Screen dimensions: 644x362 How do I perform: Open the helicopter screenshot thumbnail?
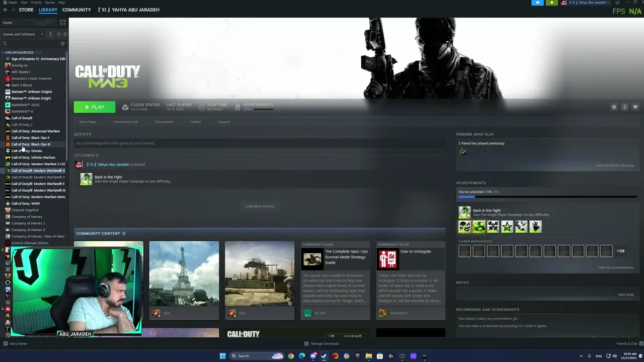[x=260, y=274]
